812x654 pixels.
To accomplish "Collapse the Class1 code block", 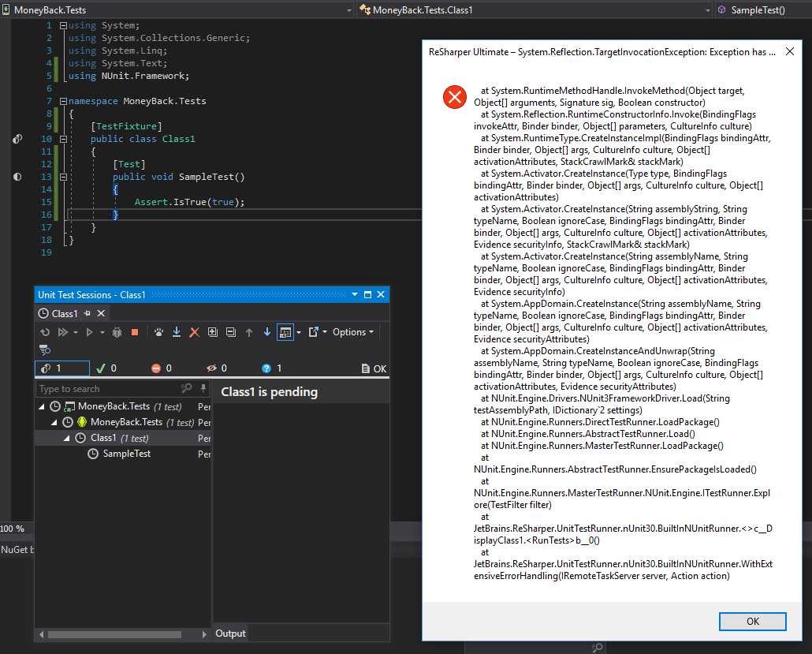I will (63, 139).
